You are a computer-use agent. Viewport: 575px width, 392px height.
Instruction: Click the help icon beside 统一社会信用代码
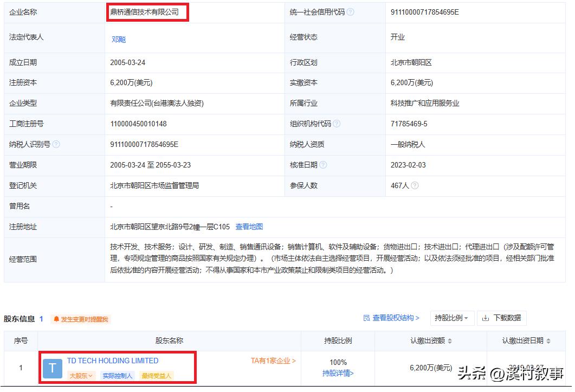click(x=351, y=12)
